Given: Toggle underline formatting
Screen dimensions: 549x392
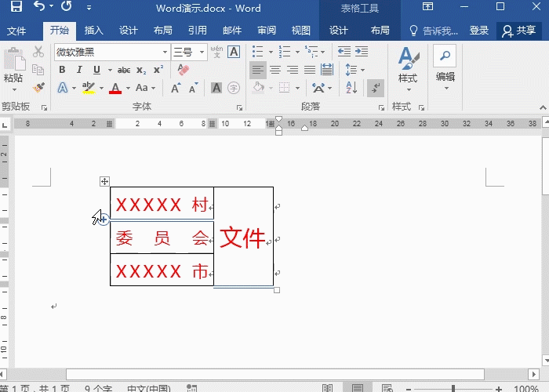Looking at the screenshot, I should [97, 70].
